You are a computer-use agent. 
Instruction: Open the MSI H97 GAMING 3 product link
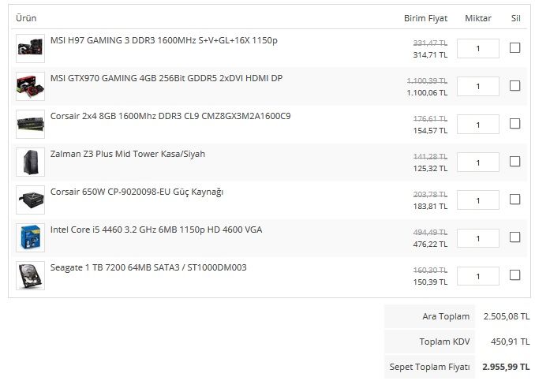point(164,40)
